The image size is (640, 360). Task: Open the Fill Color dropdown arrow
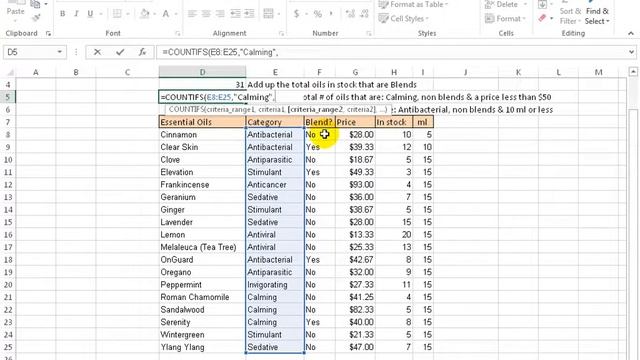[x=154, y=14]
